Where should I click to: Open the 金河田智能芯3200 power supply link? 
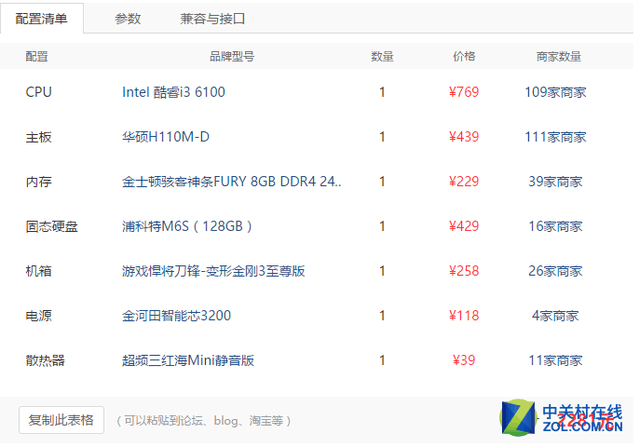point(176,316)
